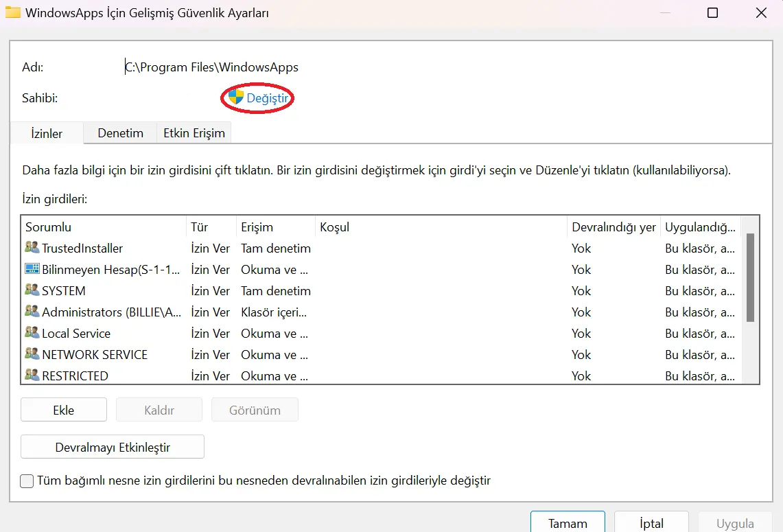This screenshot has height=532, width=783.
Task: Click Okuma ve ... in NETWORK SERVICE row
Action: click(274, 355)
